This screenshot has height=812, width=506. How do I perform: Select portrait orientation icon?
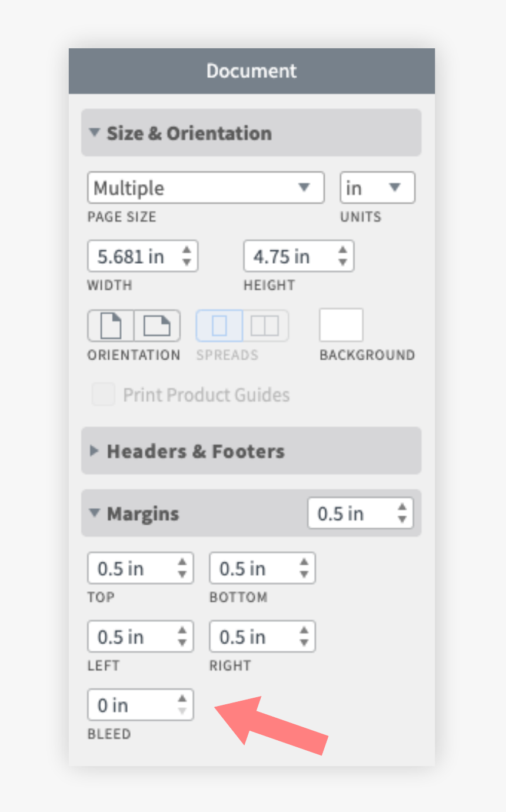pos(111,325)
